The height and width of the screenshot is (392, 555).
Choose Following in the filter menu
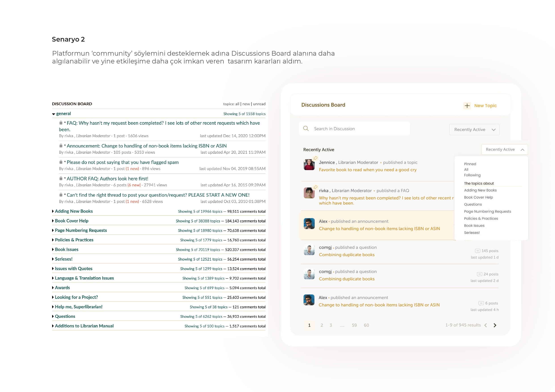click(x=472, y=175)
